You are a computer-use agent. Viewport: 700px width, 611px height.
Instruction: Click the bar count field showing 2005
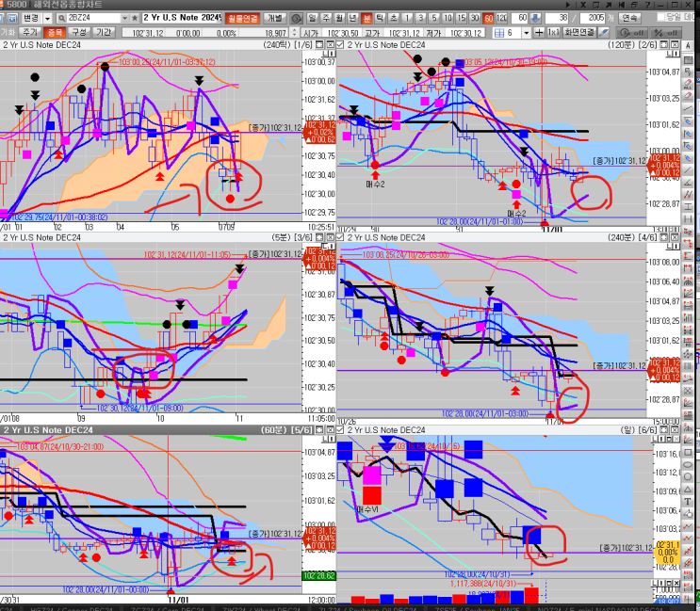point(593,18)
